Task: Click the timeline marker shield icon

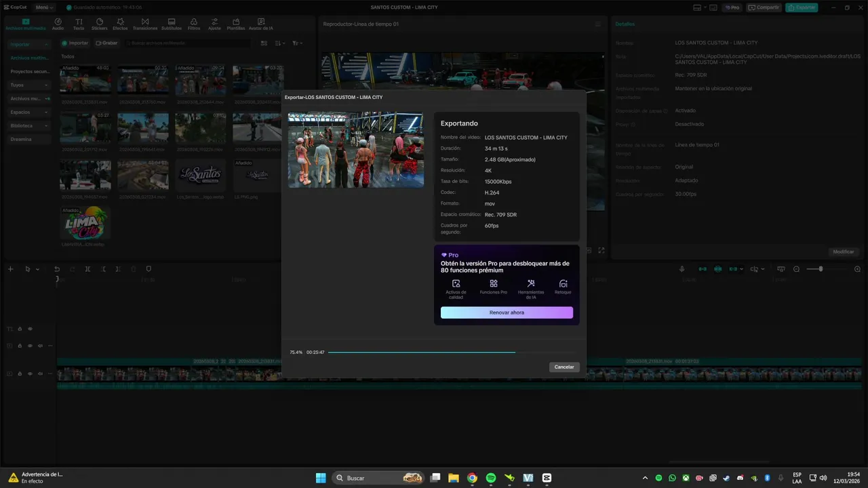Action: (149, 269)
